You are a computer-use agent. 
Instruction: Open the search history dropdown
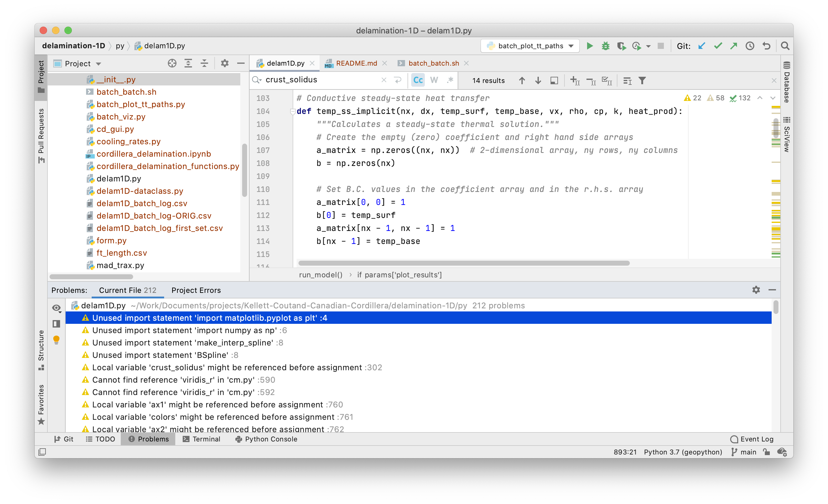257,80
